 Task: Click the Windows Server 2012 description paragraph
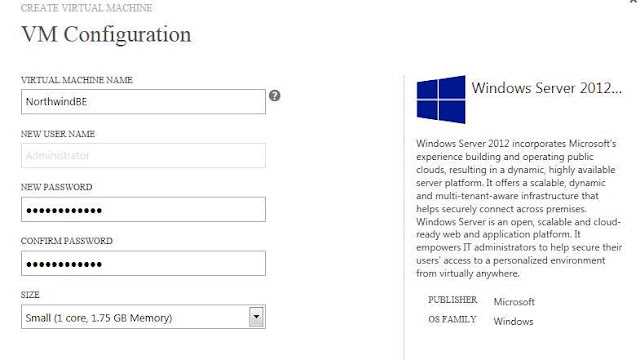pos(519,209)
